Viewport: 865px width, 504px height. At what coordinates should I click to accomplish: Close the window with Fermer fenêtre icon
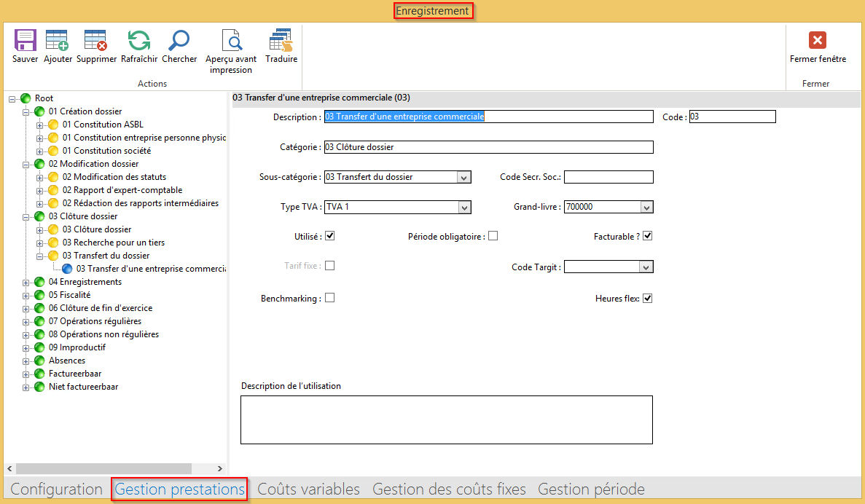(818, 41)
